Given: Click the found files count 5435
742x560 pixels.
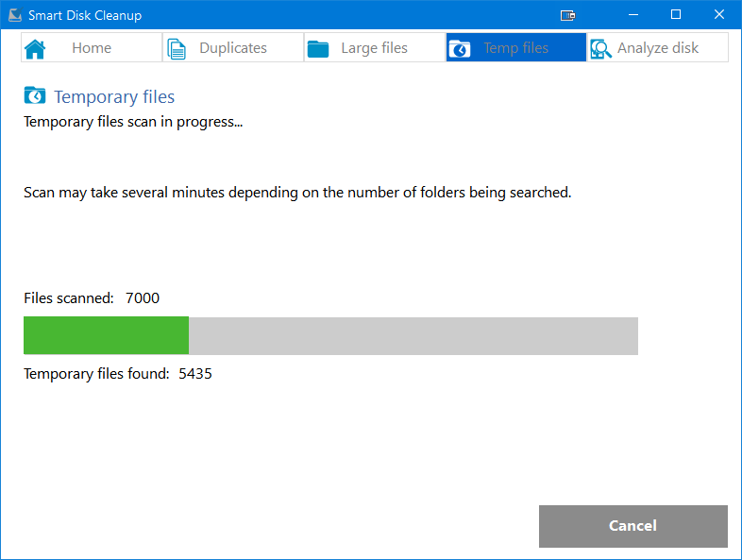Looking at the screenshot, I should 195,374.
